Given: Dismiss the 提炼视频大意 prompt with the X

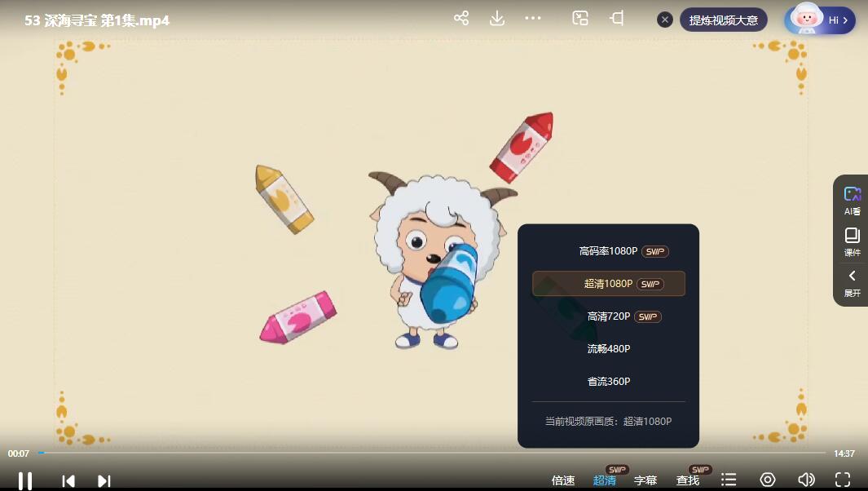Looking at the screenshot, I should coord(665,20).
